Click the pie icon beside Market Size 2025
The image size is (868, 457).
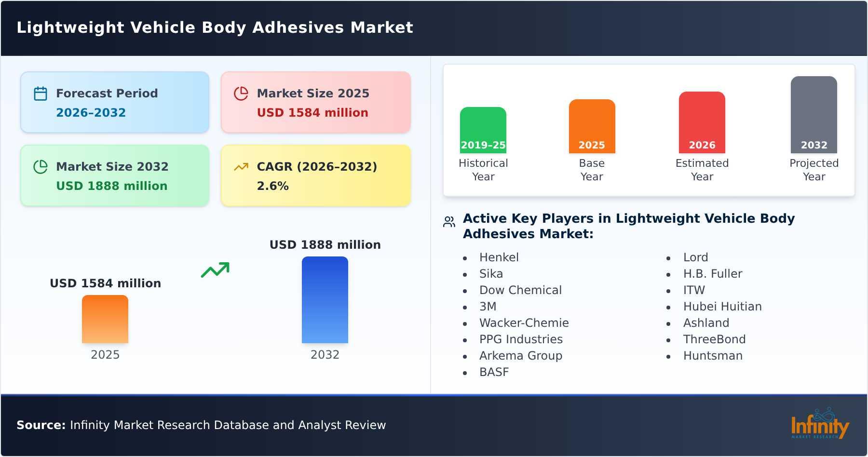click(x=241, y=94)
